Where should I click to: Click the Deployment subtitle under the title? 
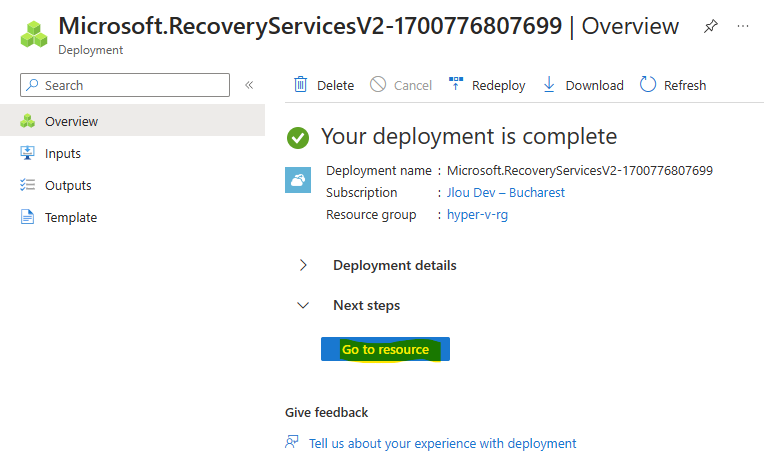(x=91, y=50)
